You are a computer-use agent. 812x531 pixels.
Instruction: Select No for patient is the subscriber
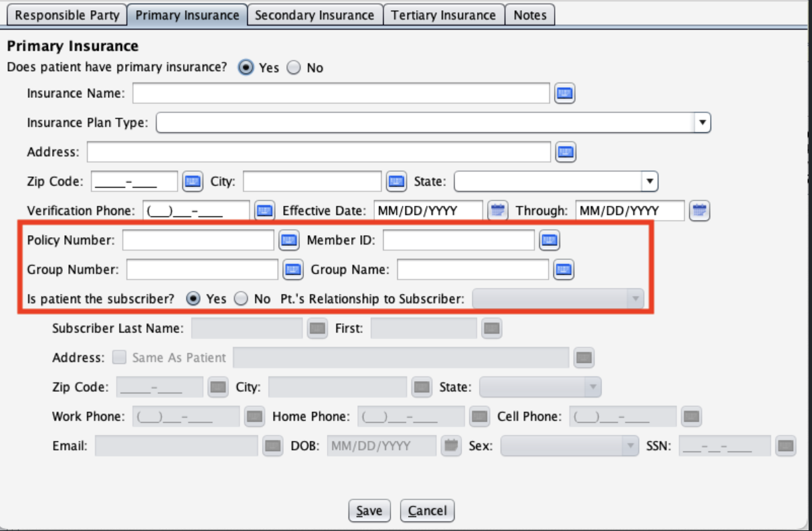pos(241,299)
